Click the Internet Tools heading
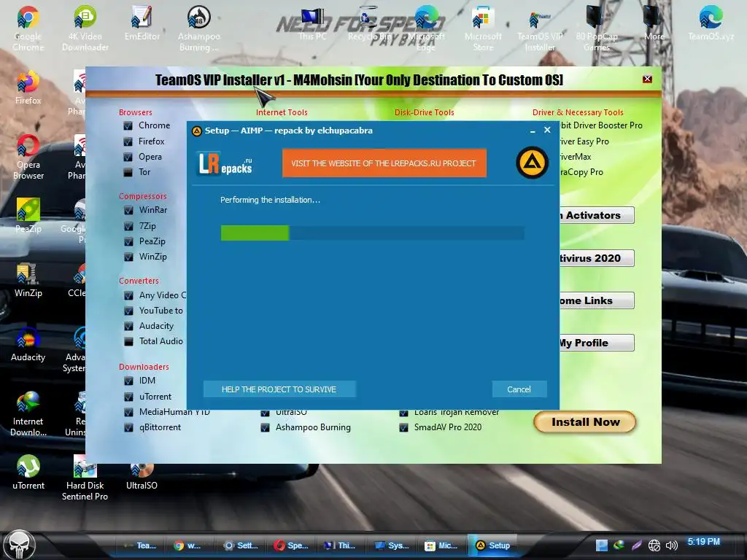 click(x=282, y=112)
